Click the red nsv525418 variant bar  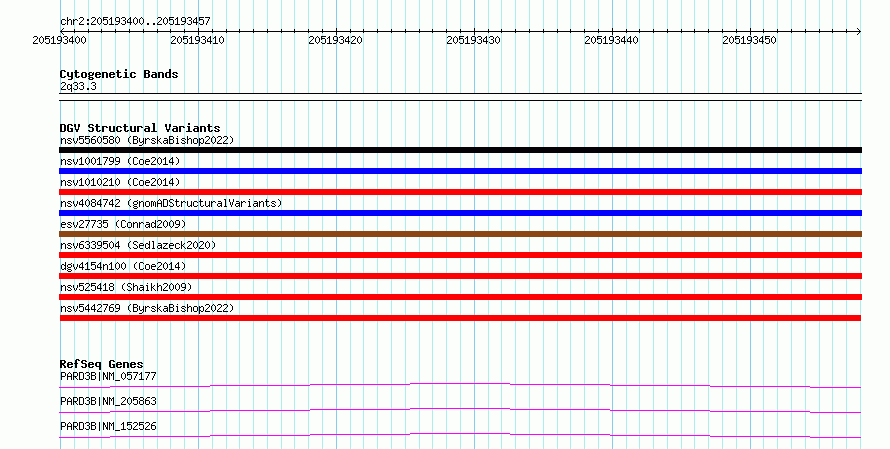(460, 297)
